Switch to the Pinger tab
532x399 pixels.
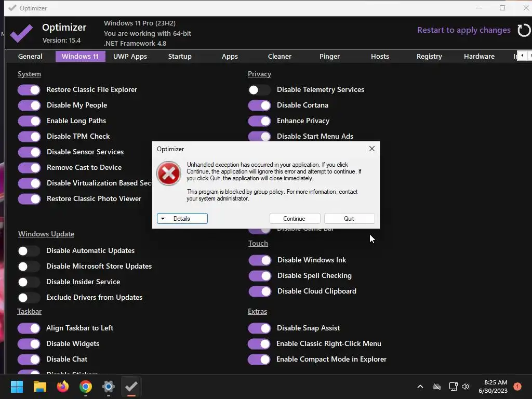[x=329, y=56]
